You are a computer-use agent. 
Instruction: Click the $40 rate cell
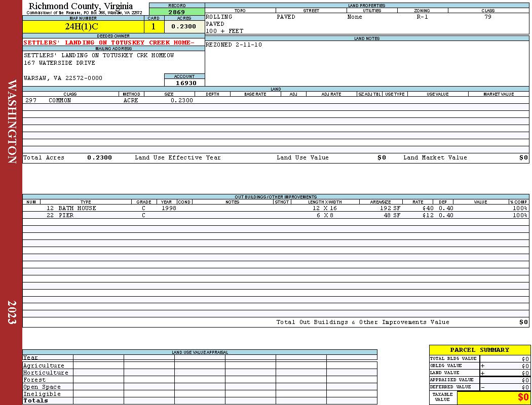click(428, 208)
